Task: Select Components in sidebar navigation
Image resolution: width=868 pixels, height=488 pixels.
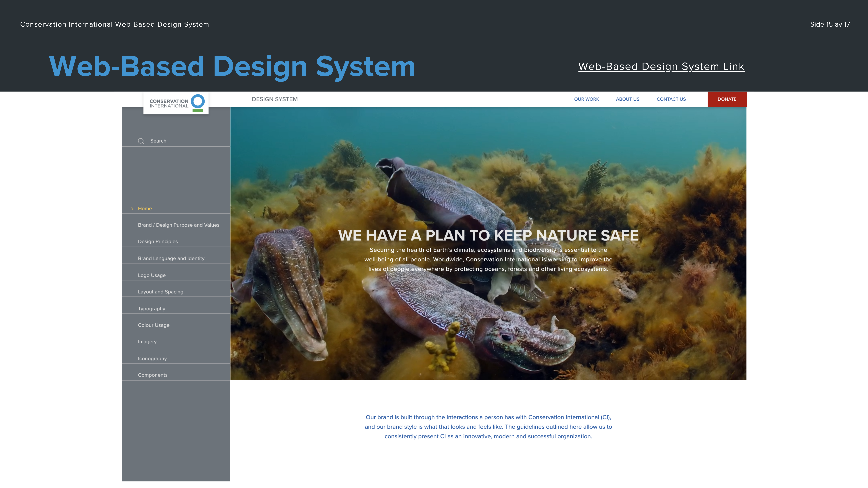Action: [x=152, y=375]
